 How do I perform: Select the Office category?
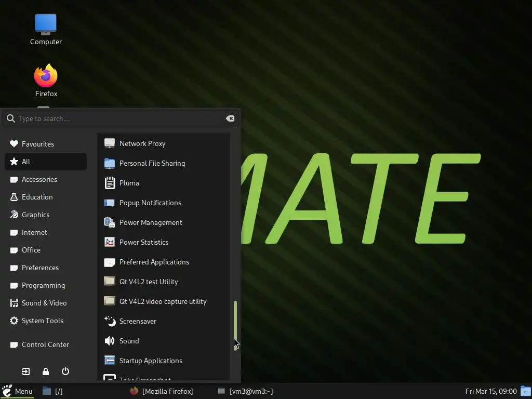(46, 250)
